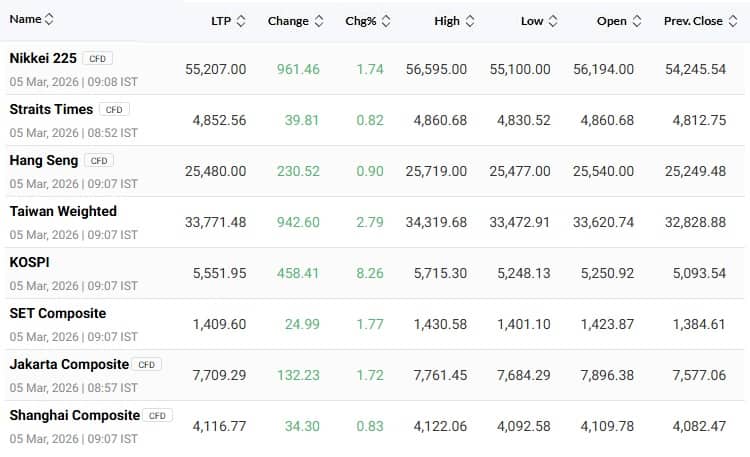Viewport: 750px width, 457px height.
Task: Select Taiwan Weighted low value 33,472.91
Action: [x=519, y=223]
